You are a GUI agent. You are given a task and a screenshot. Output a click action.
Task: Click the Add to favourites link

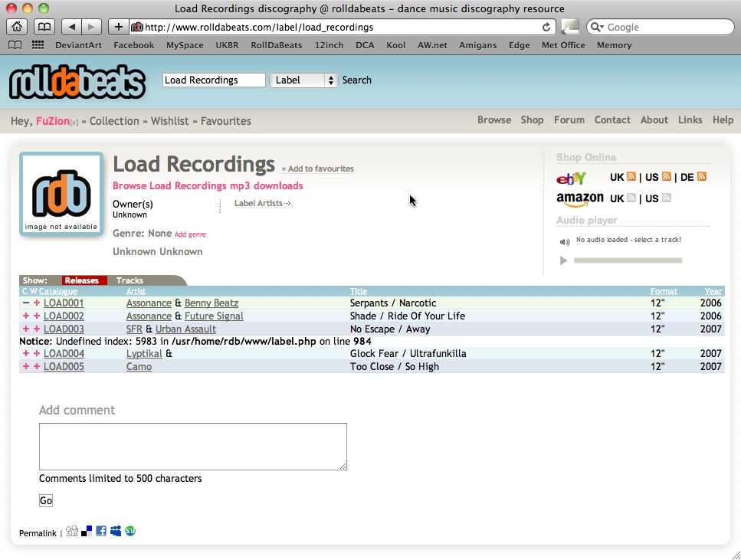tap(317, 169)
